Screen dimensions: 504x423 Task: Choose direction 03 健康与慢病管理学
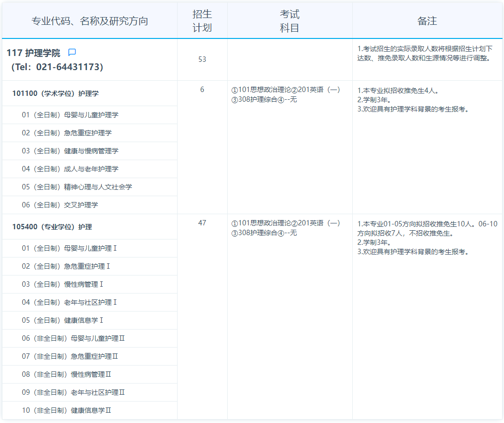(70, 151)
